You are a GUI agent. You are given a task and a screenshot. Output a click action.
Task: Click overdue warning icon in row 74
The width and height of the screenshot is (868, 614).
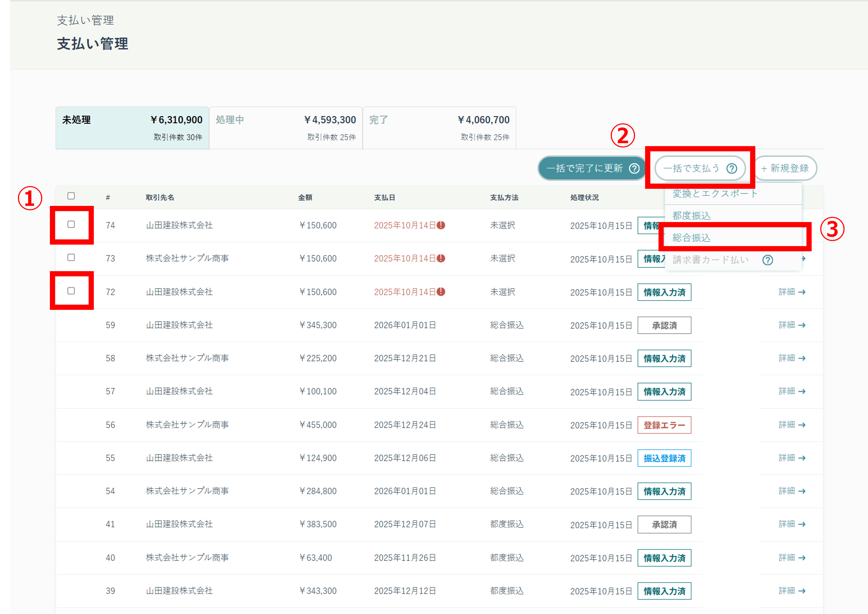tap(441, 225)
